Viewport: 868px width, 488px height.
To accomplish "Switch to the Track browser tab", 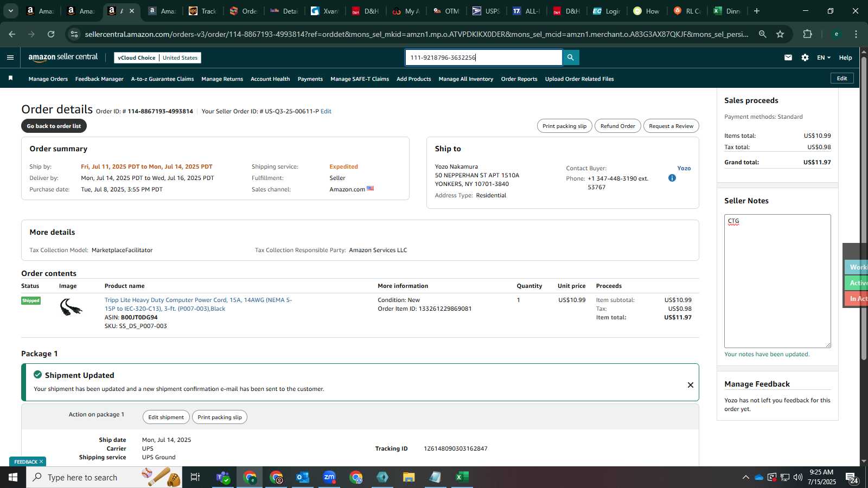I will (203, 11).
